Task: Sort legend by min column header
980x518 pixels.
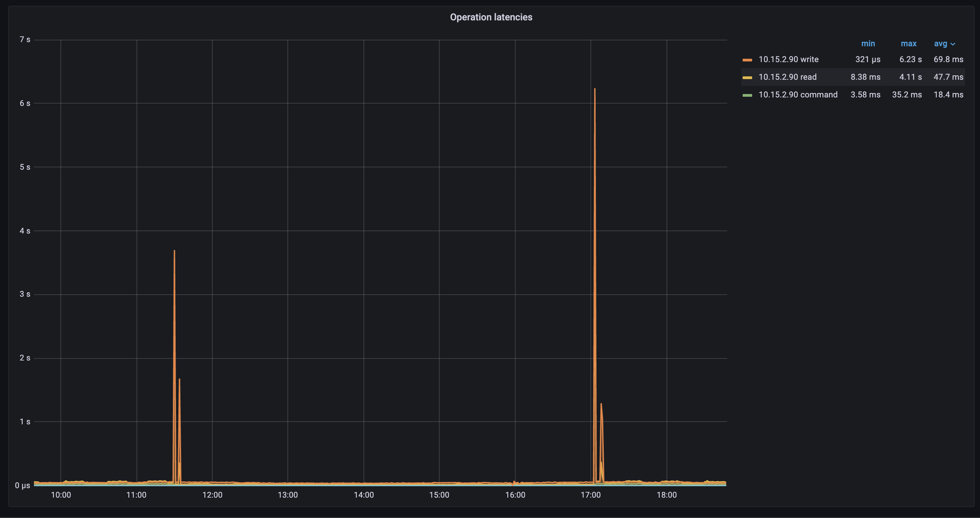Action: pyautogui.click(x=868, y=44)
